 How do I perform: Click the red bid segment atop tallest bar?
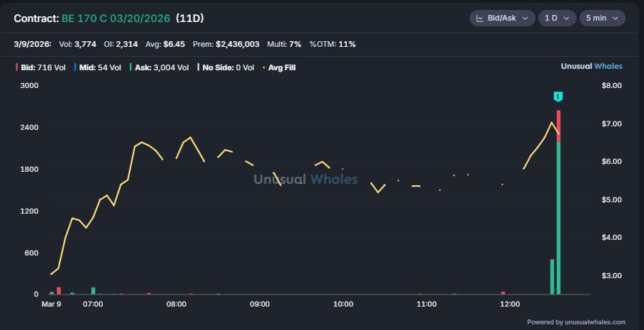point(559,126)
